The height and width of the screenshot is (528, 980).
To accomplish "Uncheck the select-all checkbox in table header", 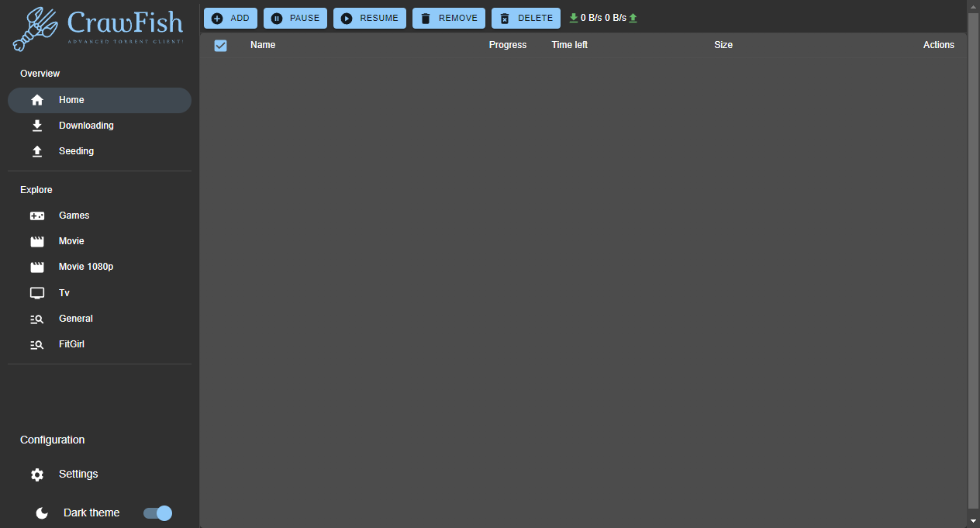I will [x=220, y=46].
